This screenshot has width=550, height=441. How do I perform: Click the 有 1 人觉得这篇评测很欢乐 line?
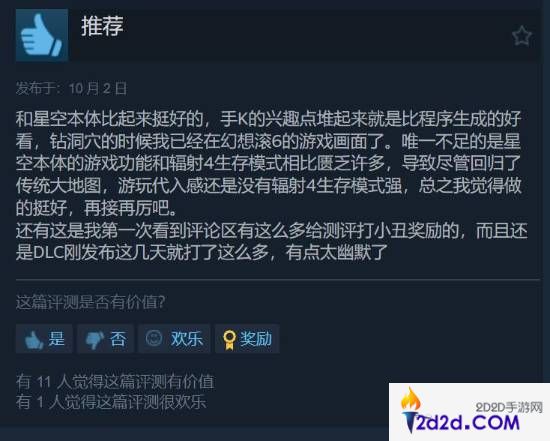[111, 402]
